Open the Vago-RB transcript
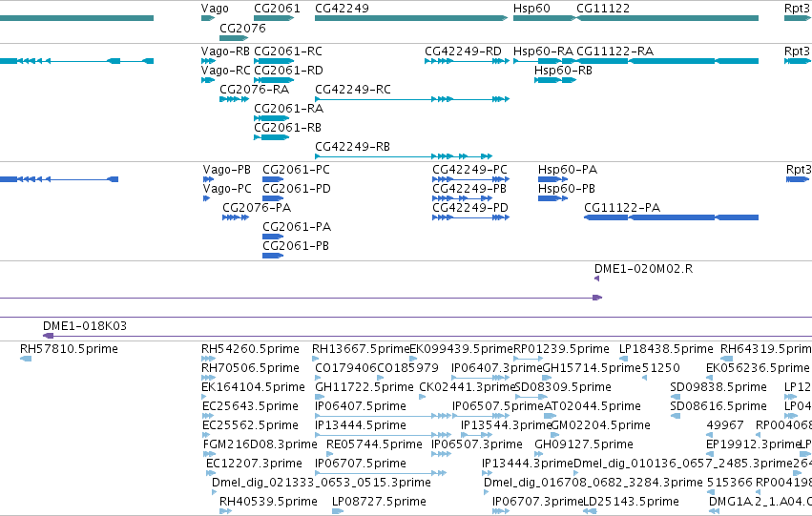This screenshot has width=812, height=516. (208, 61)
